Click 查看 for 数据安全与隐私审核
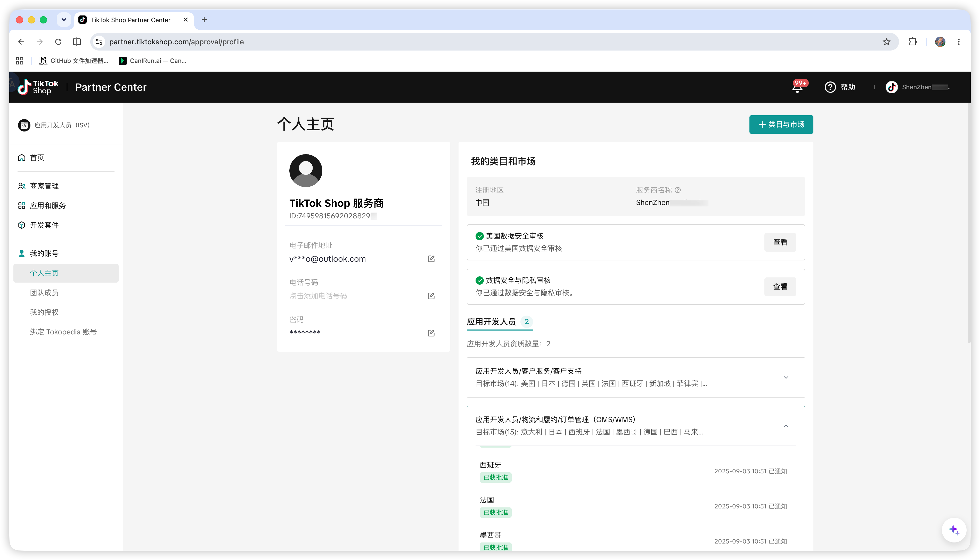The width and height of the screenshot is (980, 560). point(780,286)
